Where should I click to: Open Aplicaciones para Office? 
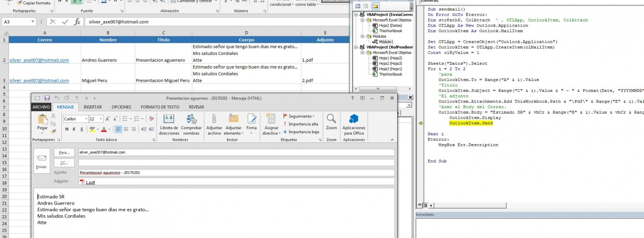(354, 124)
